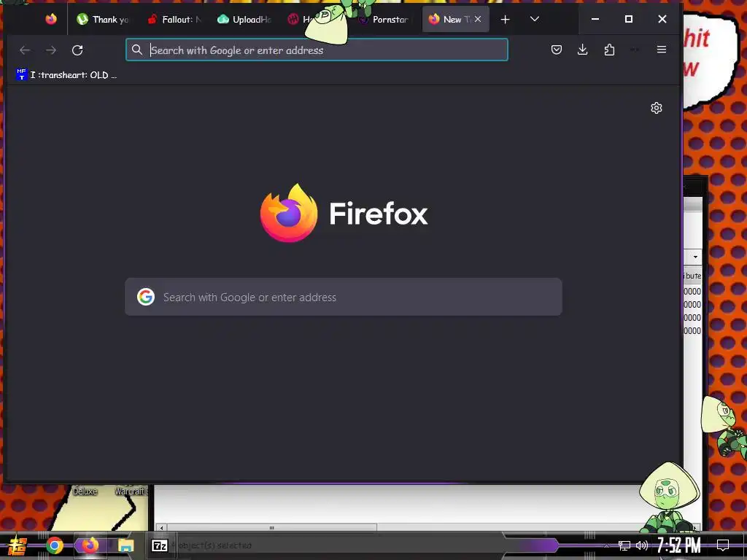Open network status tray icon
This screenshot has width=747, height=560.
(x=624, y=545)
